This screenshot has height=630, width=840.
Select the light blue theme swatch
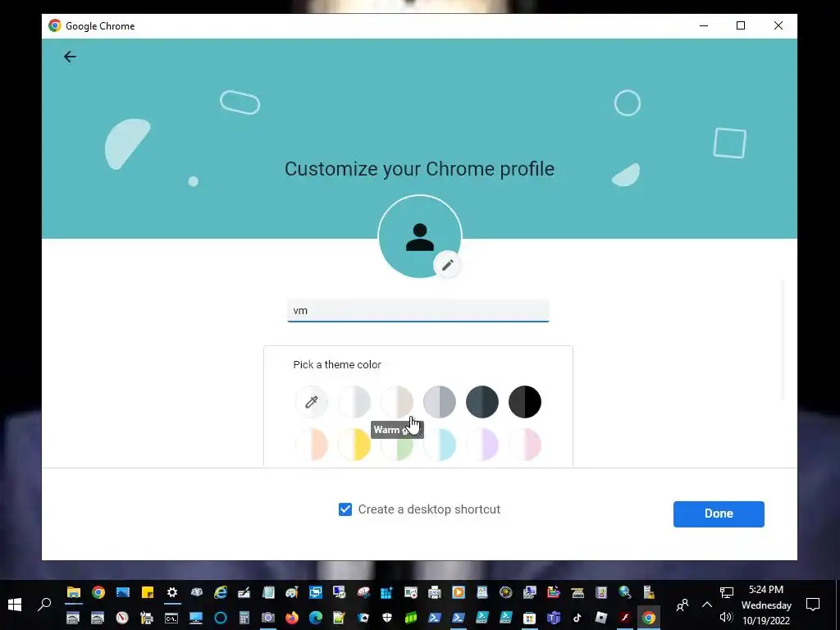coord(440,445)
